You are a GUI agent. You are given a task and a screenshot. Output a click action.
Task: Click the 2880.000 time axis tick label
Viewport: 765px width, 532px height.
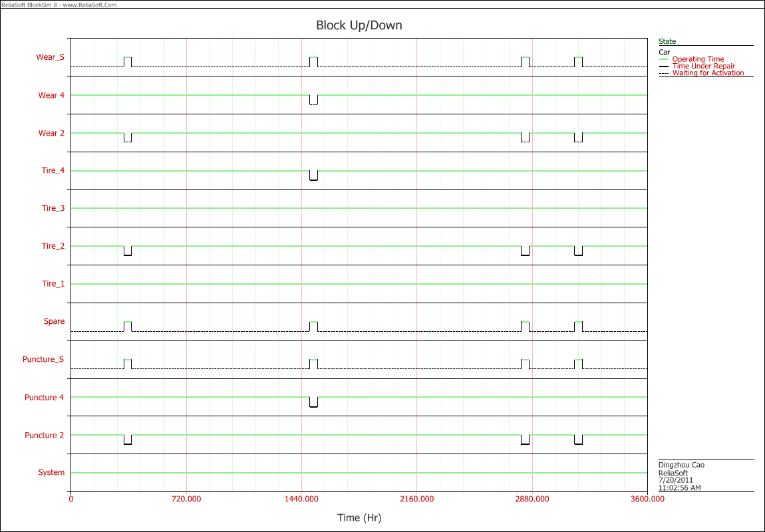coord(532,499)
